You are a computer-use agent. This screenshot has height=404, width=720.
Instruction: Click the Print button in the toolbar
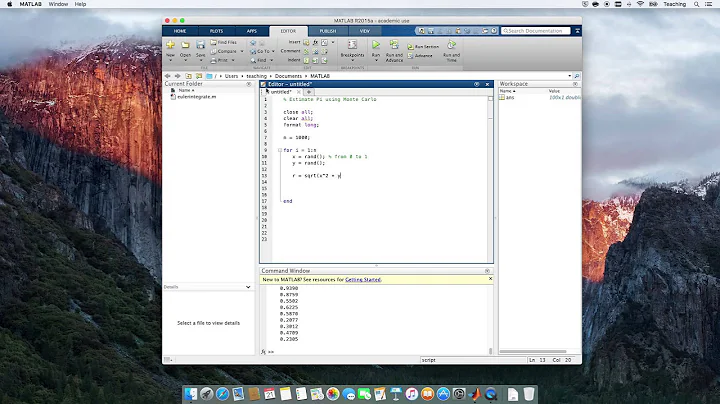click(x=219, y=60)
